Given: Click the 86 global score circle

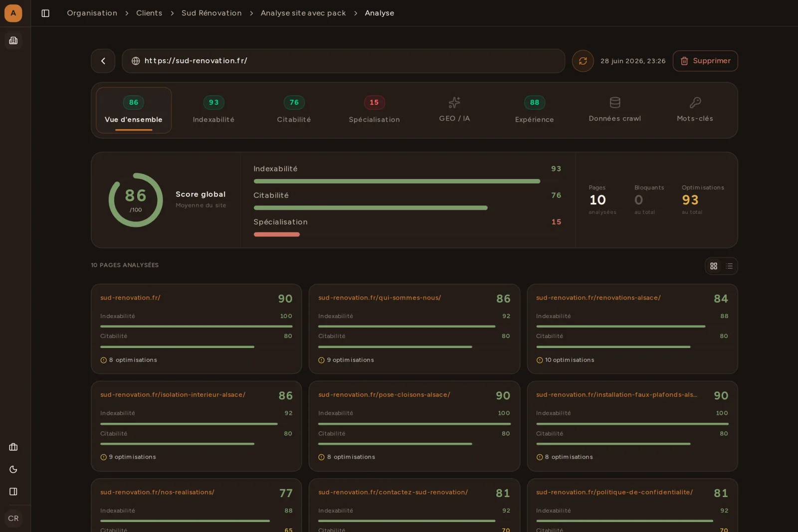Looking at the screenshot, I should pyautogui.click(x=136, y=200).
